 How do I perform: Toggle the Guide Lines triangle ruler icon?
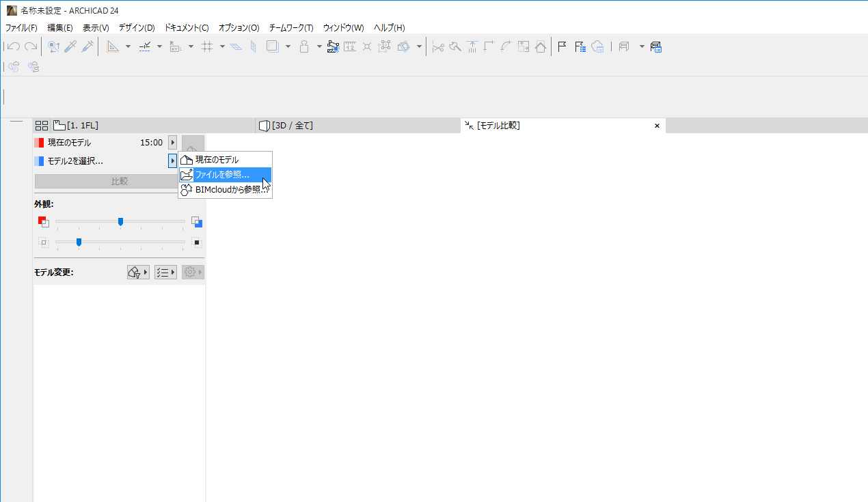click(x=113, y=46)
